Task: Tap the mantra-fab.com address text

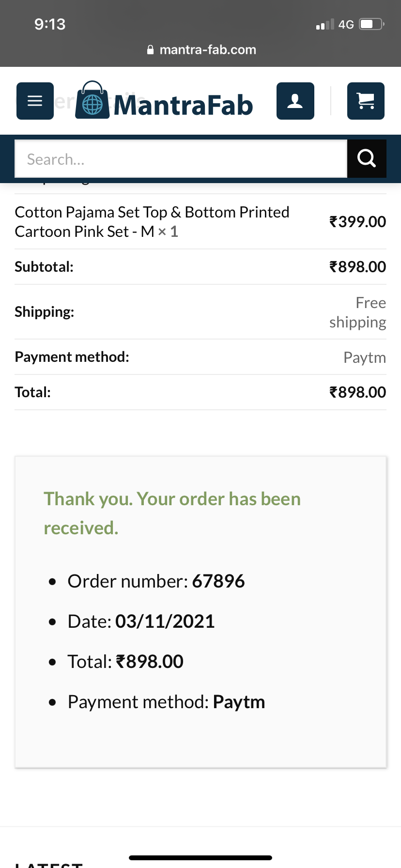Action: click(x=208, y=50)
